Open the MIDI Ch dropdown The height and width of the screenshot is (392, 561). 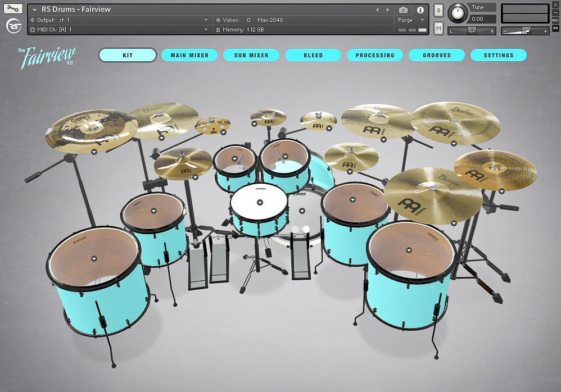click(206, 30)
